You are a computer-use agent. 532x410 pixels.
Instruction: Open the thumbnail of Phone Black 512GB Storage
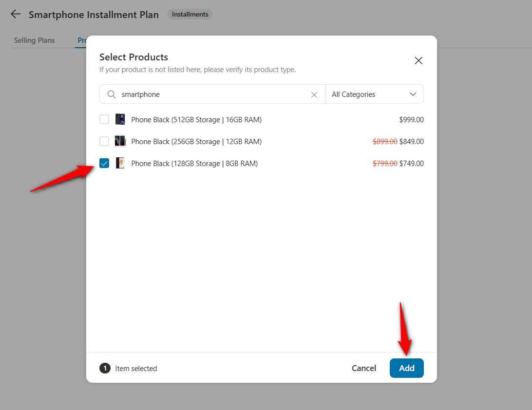point(120,119)
